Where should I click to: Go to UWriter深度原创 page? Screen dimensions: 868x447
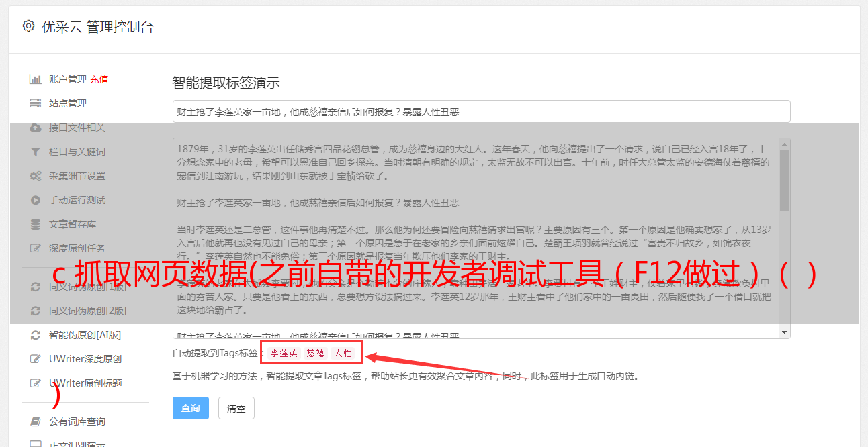point(85,359)
